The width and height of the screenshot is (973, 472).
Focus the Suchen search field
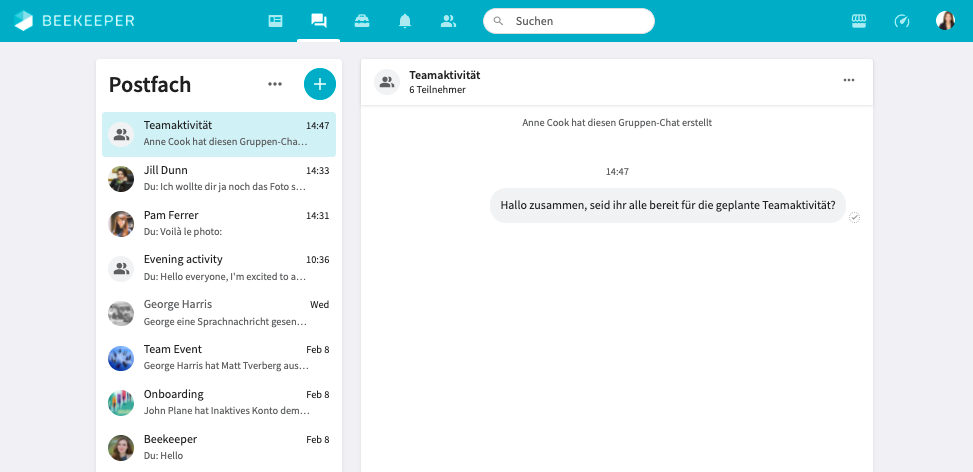pyautogui.click(x=569, y=21)
